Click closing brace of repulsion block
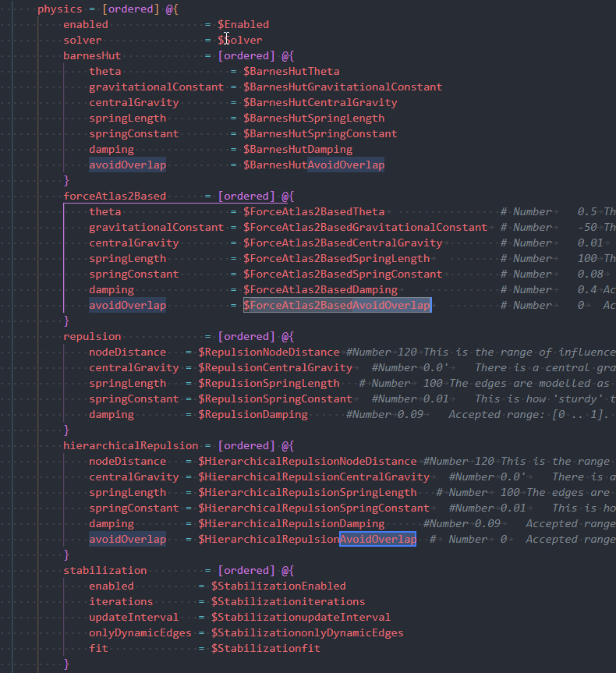Screen dimensions: 616x673 click(x=66, y=430)
